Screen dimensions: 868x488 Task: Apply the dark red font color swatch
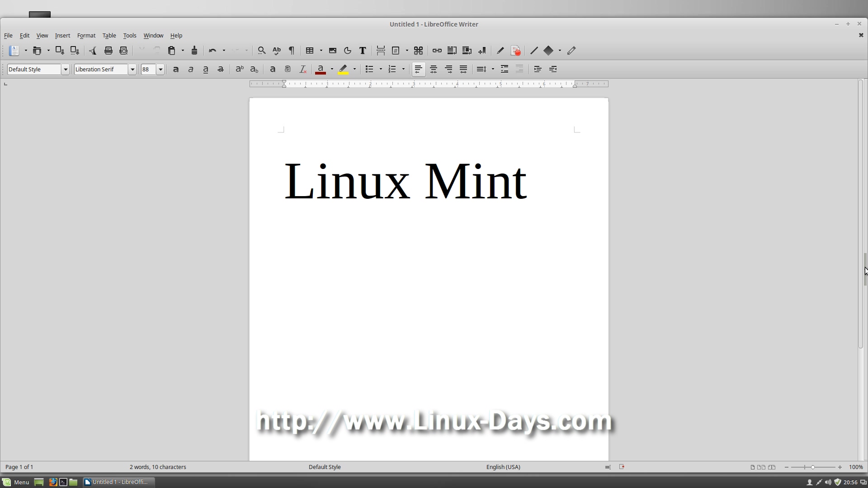(321, 69)
